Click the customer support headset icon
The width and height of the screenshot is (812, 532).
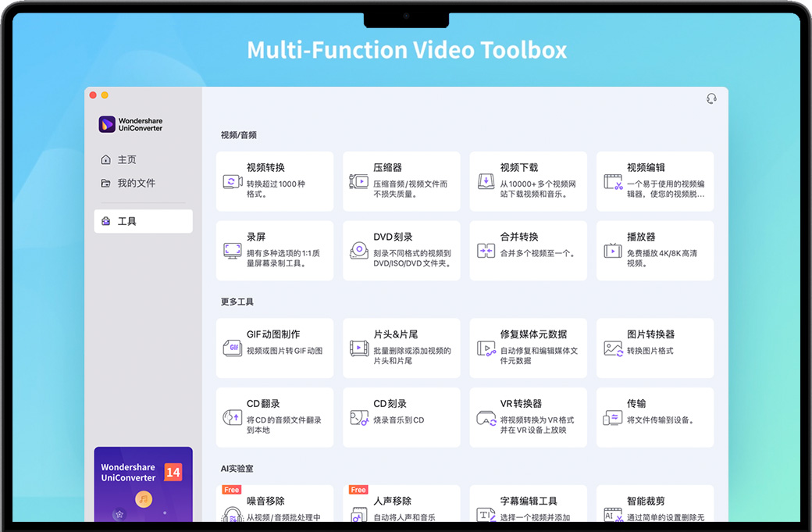click(x=711, y=98)
